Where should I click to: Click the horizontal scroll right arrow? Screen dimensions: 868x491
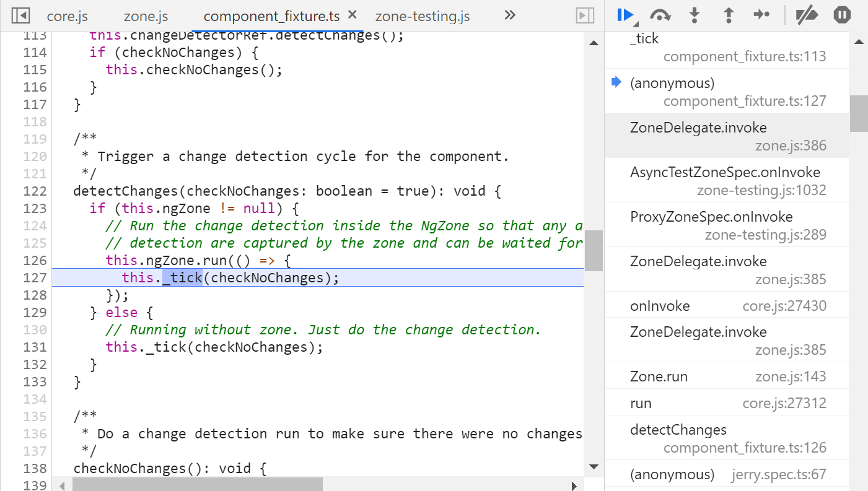pyautogui.click(x=574, y=485)
